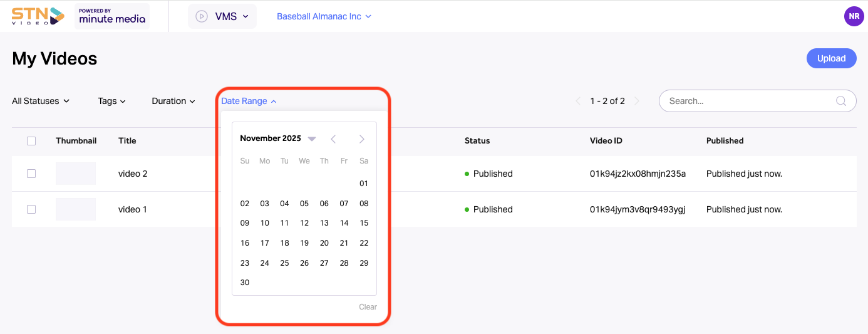868x334 pixels.
Task: Click the Thumbnail column header
Action: pos(76,141)
